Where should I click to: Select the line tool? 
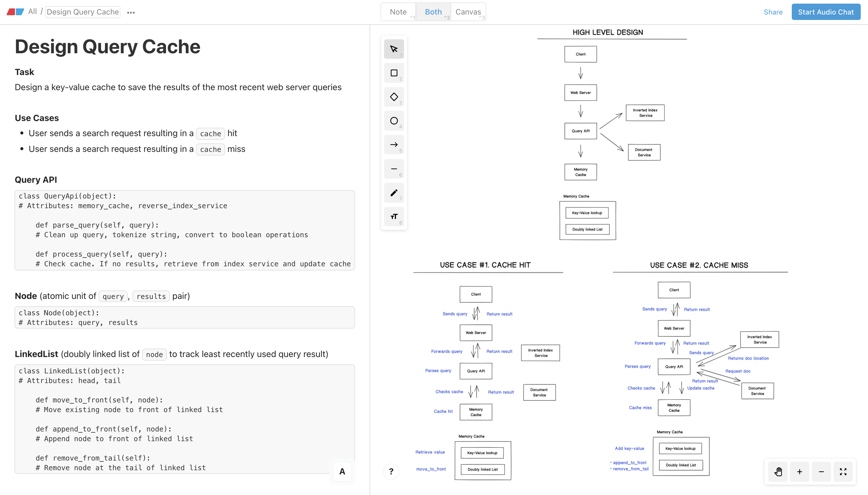click(394, 169)
